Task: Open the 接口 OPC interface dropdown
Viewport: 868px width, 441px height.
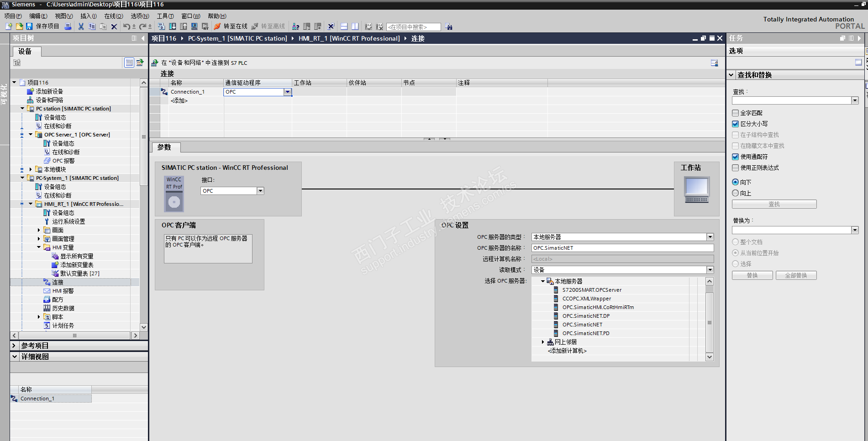Action: pyautogui.click(x=260, y=191)
